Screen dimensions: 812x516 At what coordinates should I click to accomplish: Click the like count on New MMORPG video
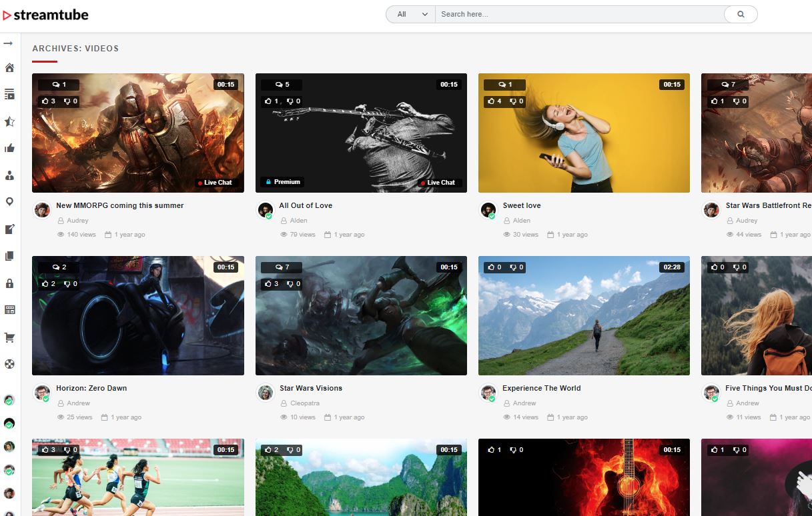click(x=49, y=101)
